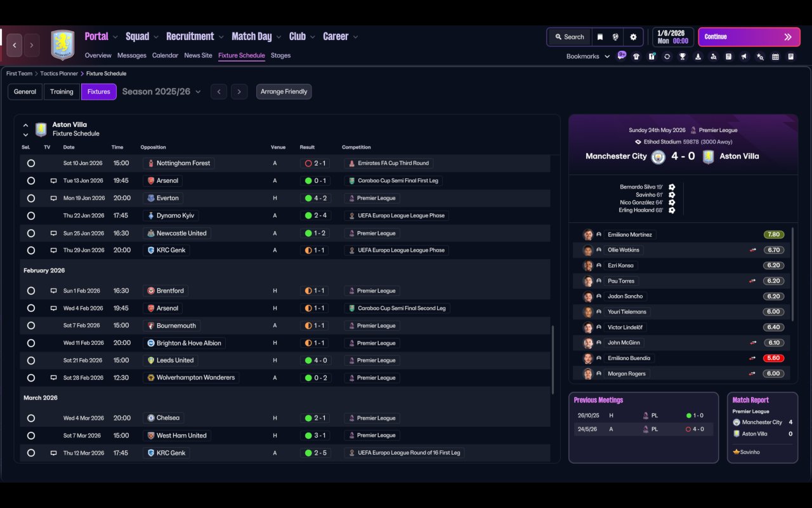This screenshot has width=812, height=508.
Task: Open the star-with-magnifier scouting bookmark icon
Action: (x=760, y=57)
